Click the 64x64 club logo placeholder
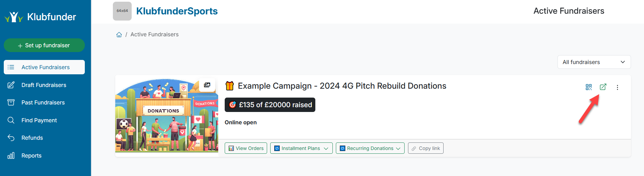Viewport: 644px width, 176px height. 122,11
